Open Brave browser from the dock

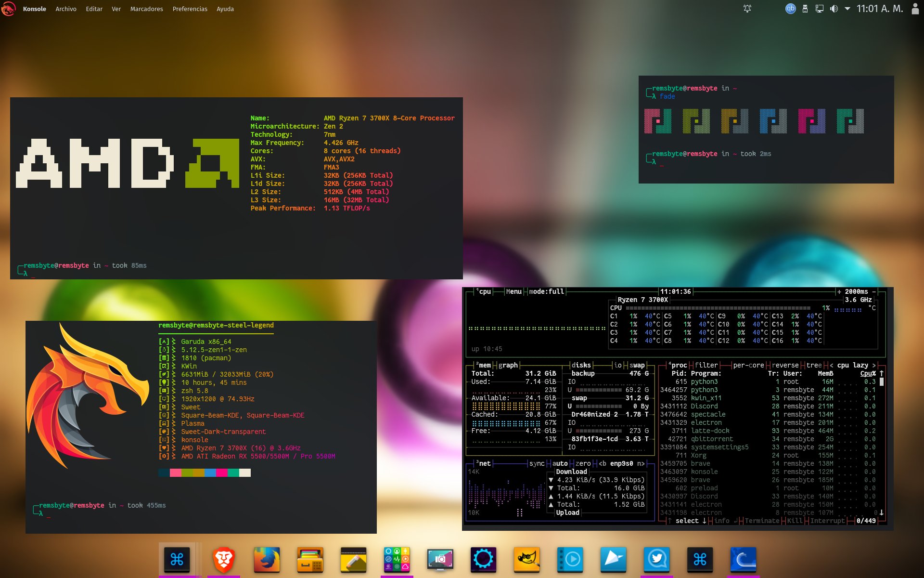[223, 559]
